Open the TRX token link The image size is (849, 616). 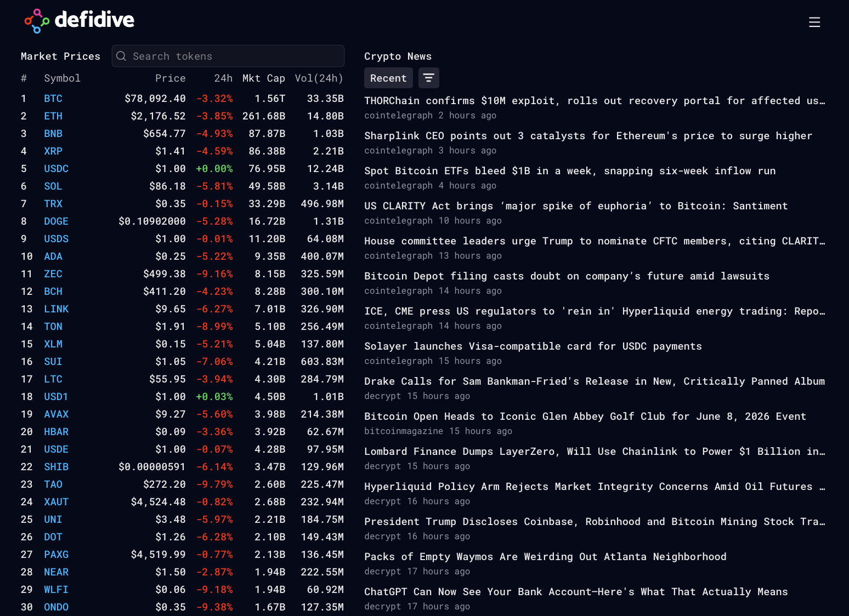pos(53,204)
